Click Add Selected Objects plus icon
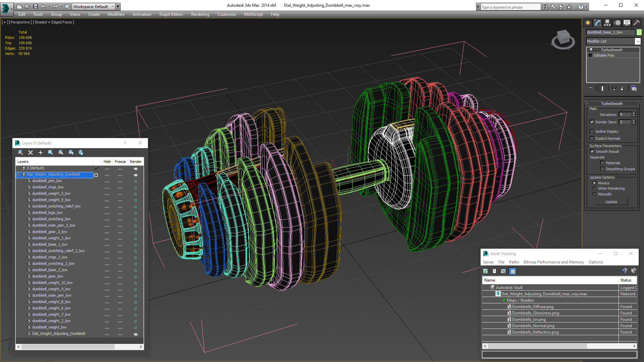The image size is (644, 362). coord(41,153)
